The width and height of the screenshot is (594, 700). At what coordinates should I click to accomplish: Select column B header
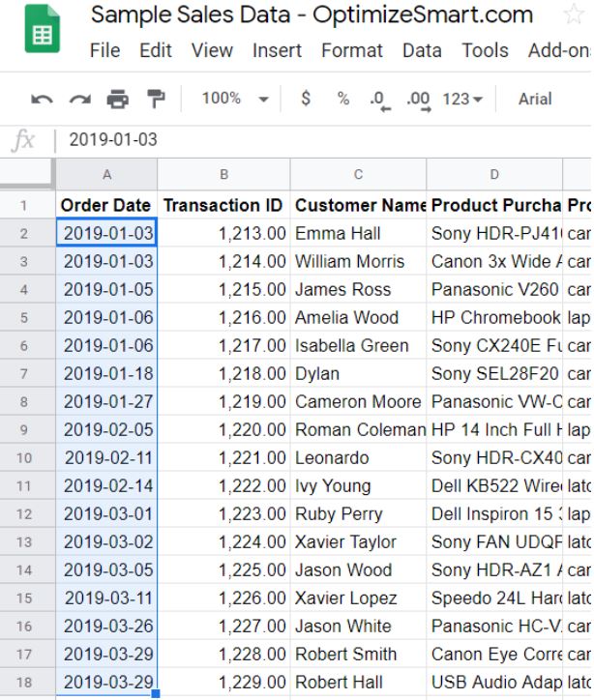pyautogui.click(x=223, y=174)
